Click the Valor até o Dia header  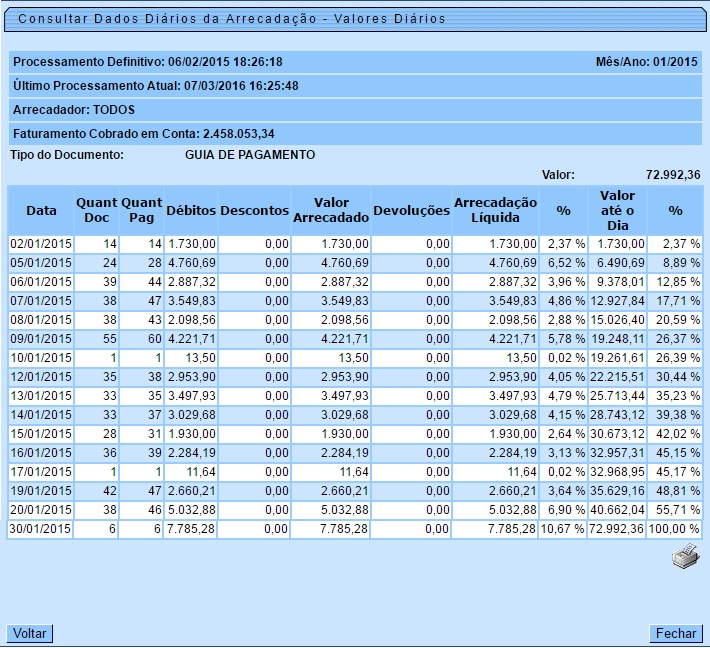617,211
